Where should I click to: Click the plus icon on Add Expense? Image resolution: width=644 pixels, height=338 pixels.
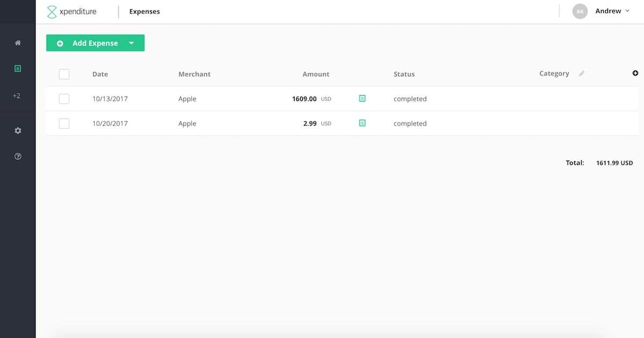60,44
